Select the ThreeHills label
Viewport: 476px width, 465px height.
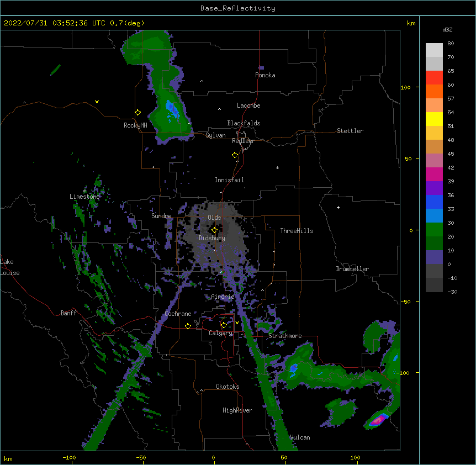(x=297, y=231)
